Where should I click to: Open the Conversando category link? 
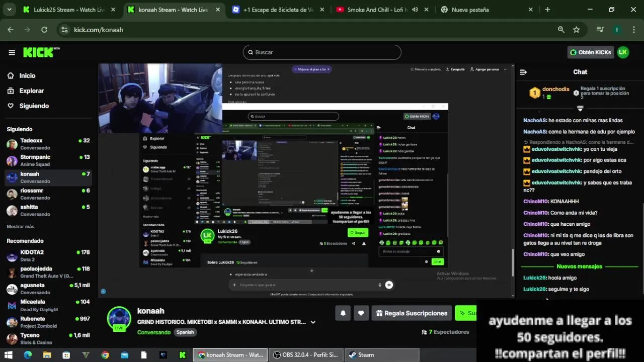click(x=153, y=332)
